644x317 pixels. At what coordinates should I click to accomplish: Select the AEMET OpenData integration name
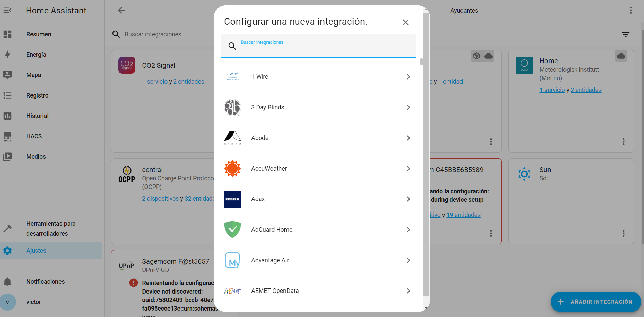[x=275, y=291]
